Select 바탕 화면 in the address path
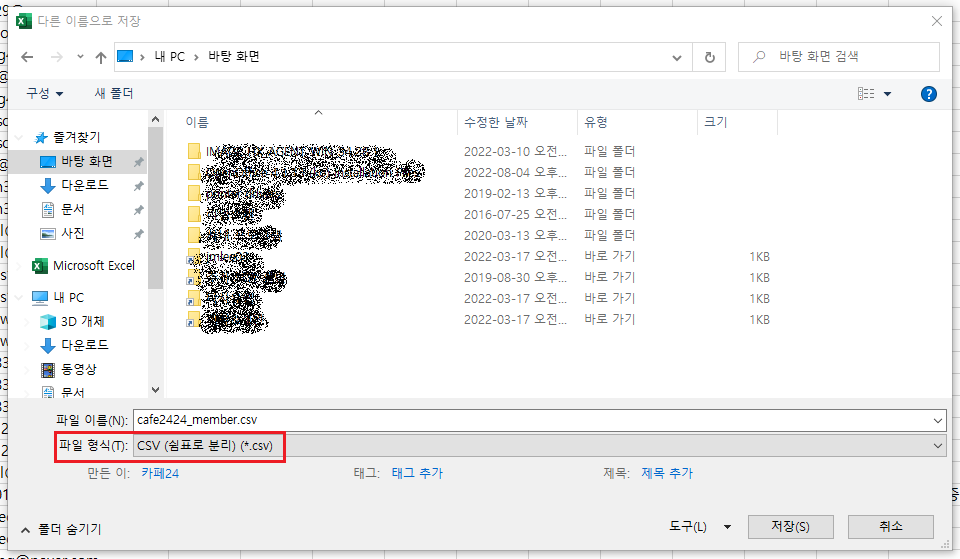Screen dimensions: 960x559 click(x=234, y=56)
